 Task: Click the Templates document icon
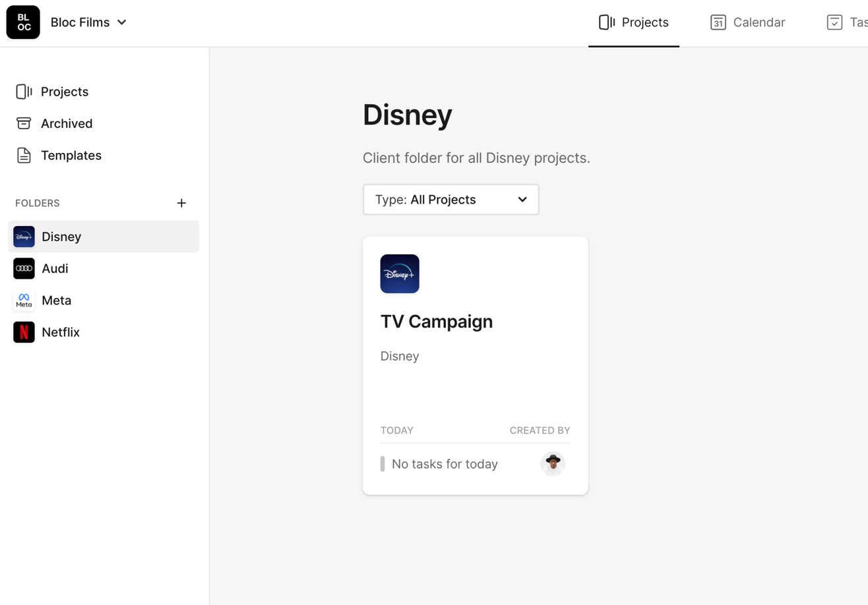[x=24, y=156]
